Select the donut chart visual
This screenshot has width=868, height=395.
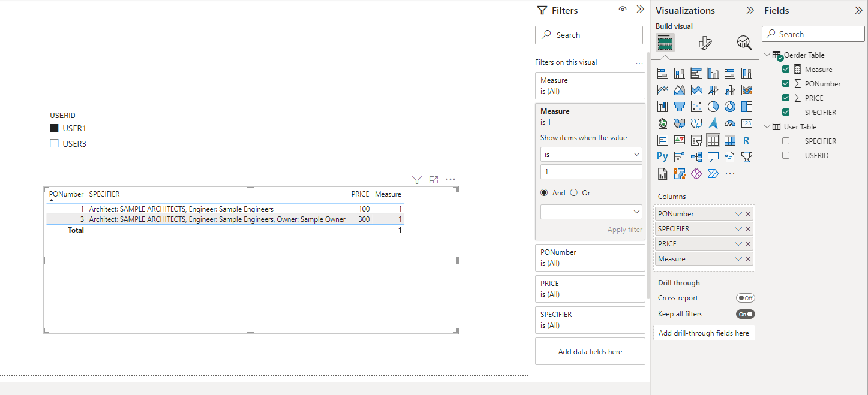click(730, 107)
